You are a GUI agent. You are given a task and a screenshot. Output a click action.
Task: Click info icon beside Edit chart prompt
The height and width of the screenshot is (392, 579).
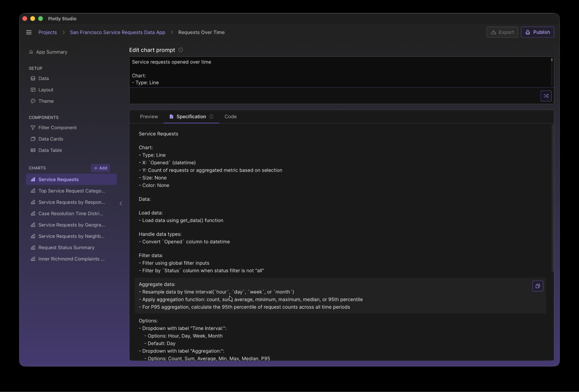[x=181, y=50]
